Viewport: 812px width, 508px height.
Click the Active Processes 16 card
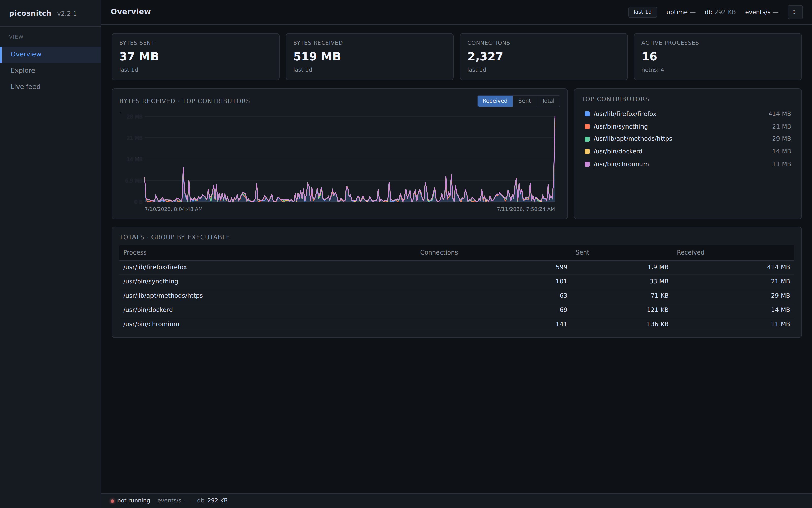pyautogui.click(x=718, y=56)
